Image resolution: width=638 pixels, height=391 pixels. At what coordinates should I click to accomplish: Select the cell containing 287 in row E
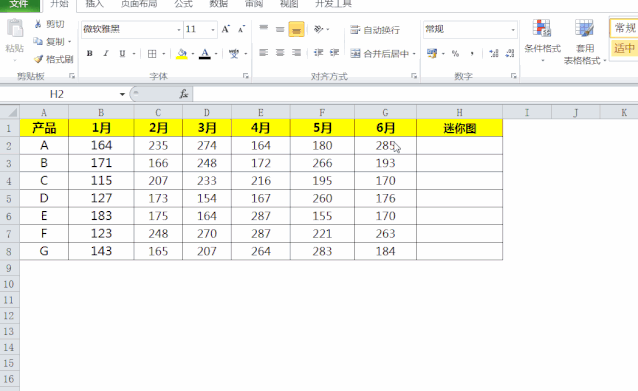[x=261, y=216]
